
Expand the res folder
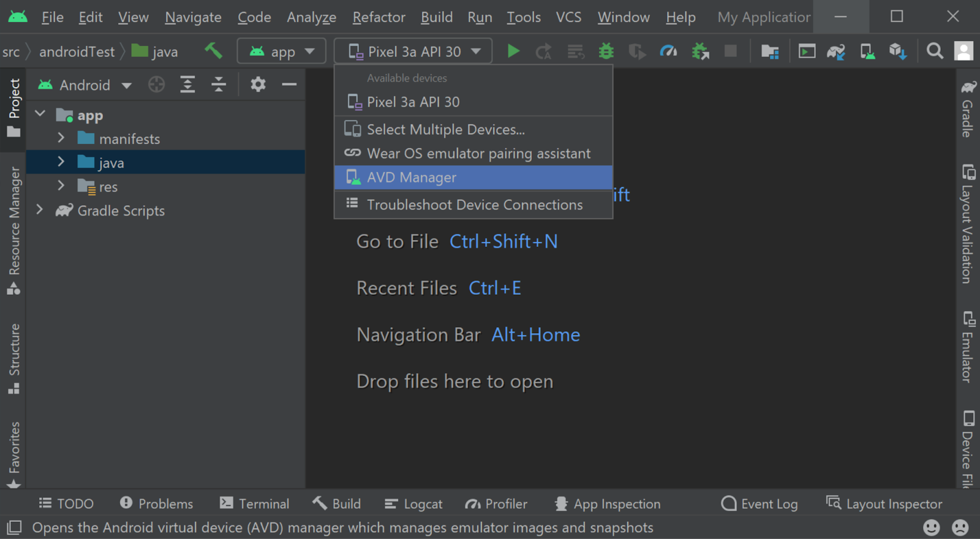[61, 186]
